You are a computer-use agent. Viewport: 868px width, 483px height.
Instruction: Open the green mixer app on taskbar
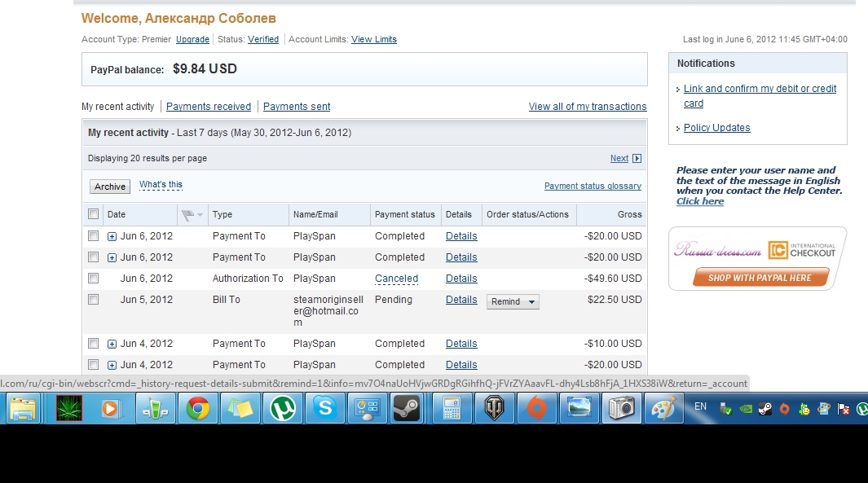point(155,409)
